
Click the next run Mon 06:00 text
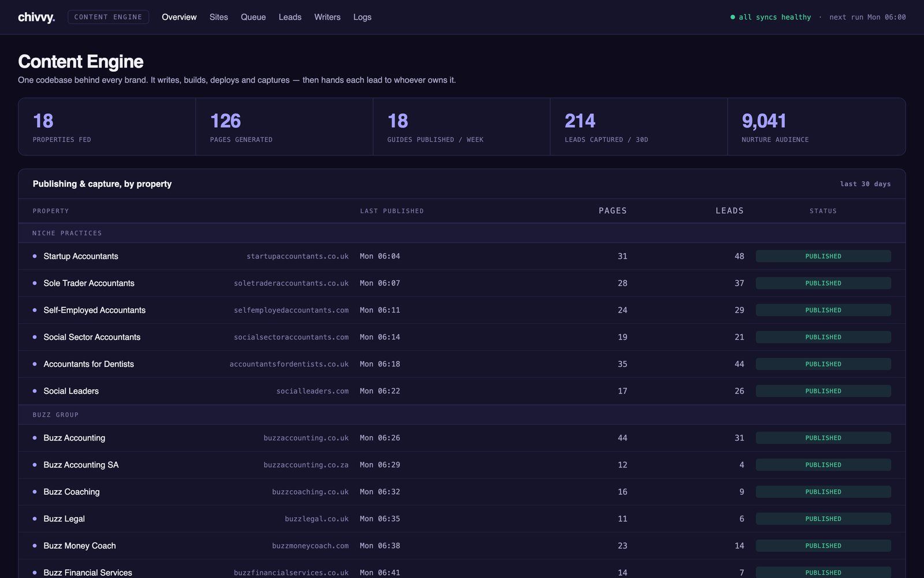(867, 17)
